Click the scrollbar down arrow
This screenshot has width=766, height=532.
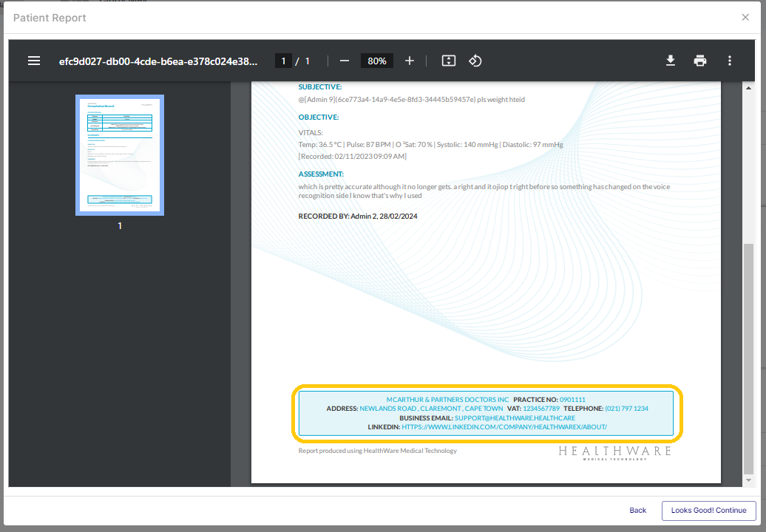point(748,480)
